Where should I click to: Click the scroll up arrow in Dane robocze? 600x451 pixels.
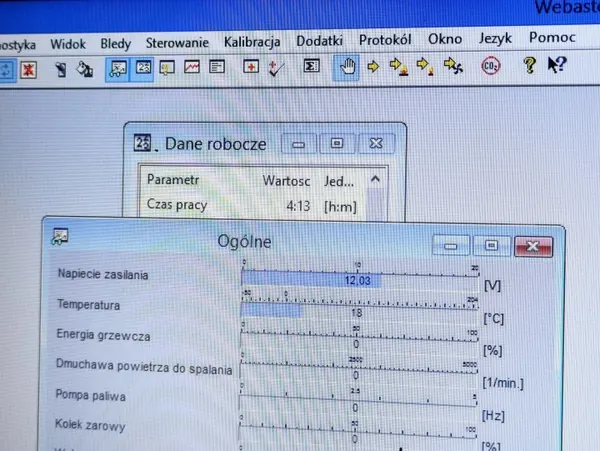tap(375, 179)
